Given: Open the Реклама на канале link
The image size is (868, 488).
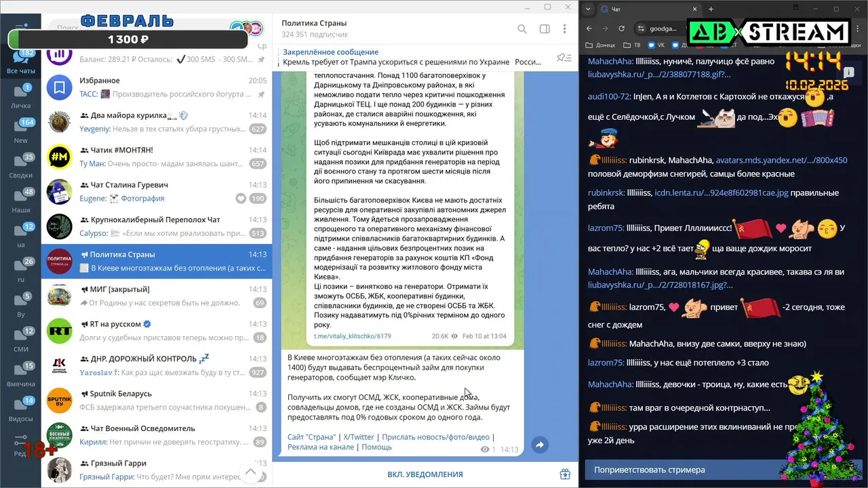Looking at the screenshot, I should 321,447.
